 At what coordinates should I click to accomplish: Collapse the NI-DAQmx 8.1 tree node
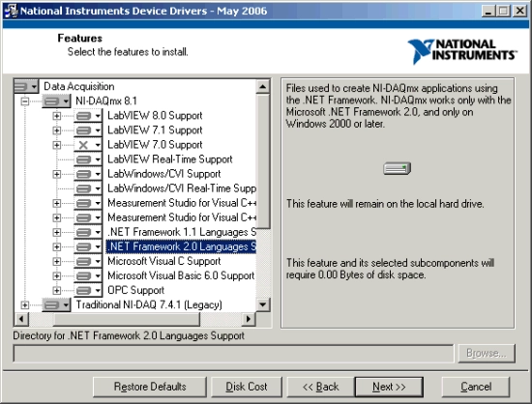pyautogui.click(x=24, y=101)
